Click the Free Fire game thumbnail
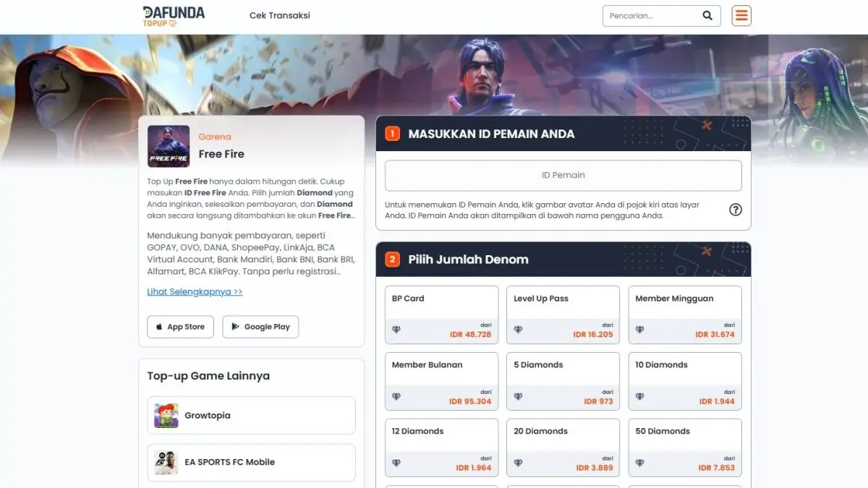This screenshot has width=868, height=488. point(169,146)
